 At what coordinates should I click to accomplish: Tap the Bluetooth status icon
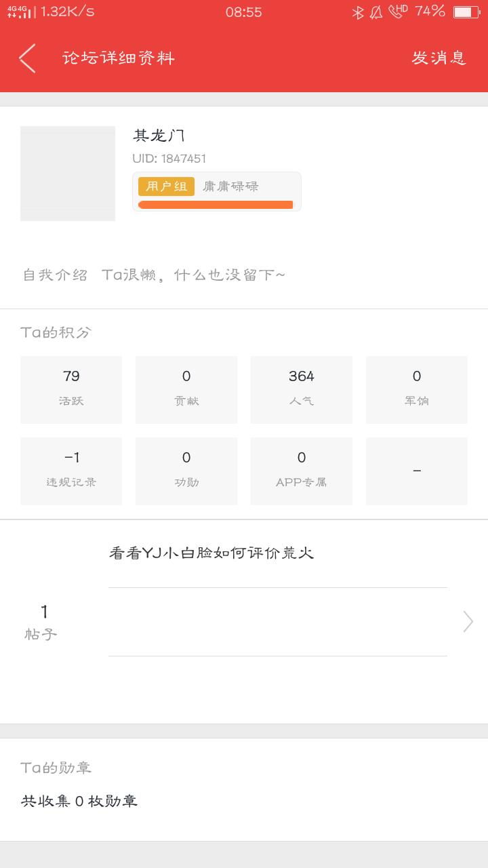click(x=358, y=12)
